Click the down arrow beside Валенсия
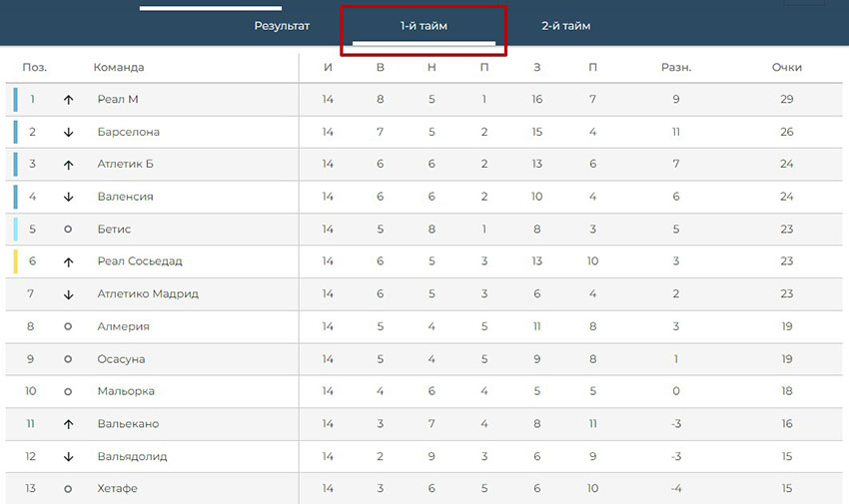Viewport: 849px width, 504px height. coord(68,197)
